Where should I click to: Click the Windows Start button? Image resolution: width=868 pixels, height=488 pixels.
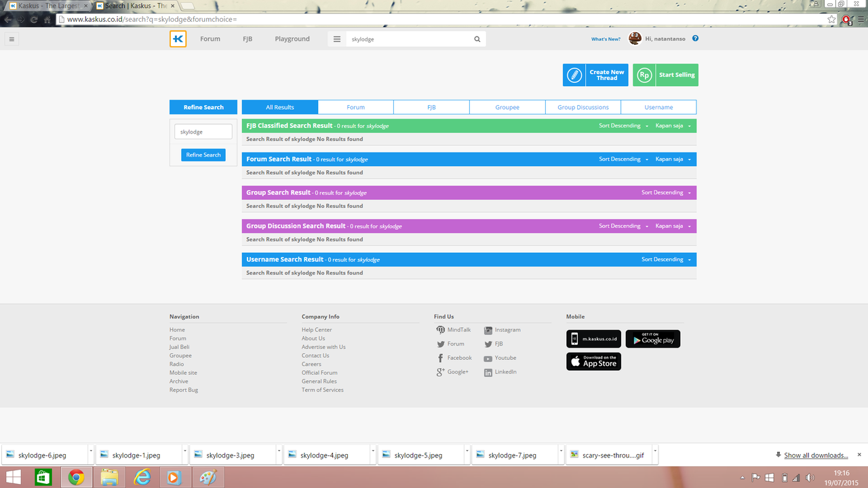12,477
